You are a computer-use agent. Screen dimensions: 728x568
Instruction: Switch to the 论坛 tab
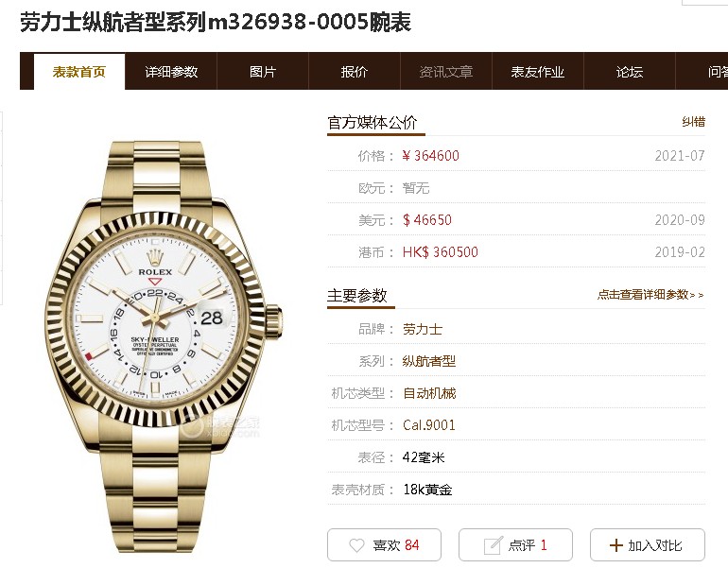(629, 72)
